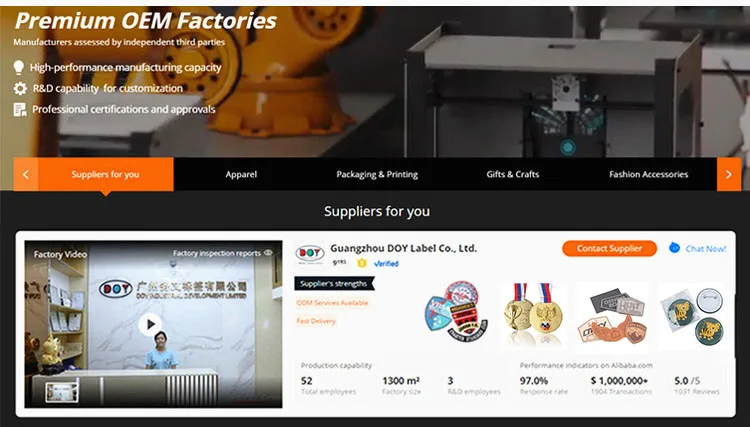Click the right carousel arrow beside the category tabs

click(729, 175)
